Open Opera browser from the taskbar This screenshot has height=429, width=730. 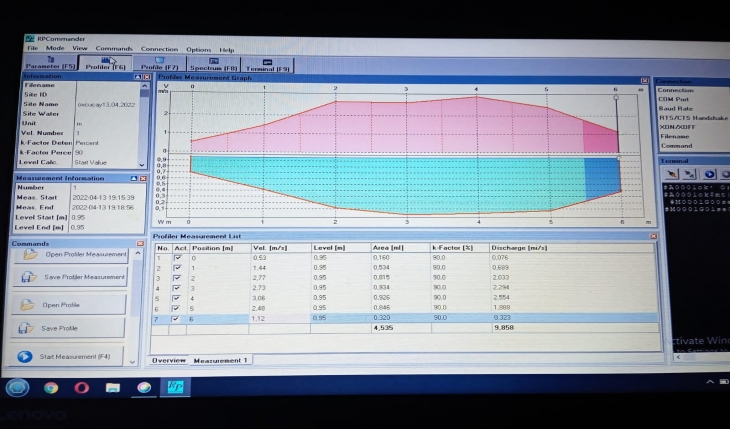pos(81,388)
